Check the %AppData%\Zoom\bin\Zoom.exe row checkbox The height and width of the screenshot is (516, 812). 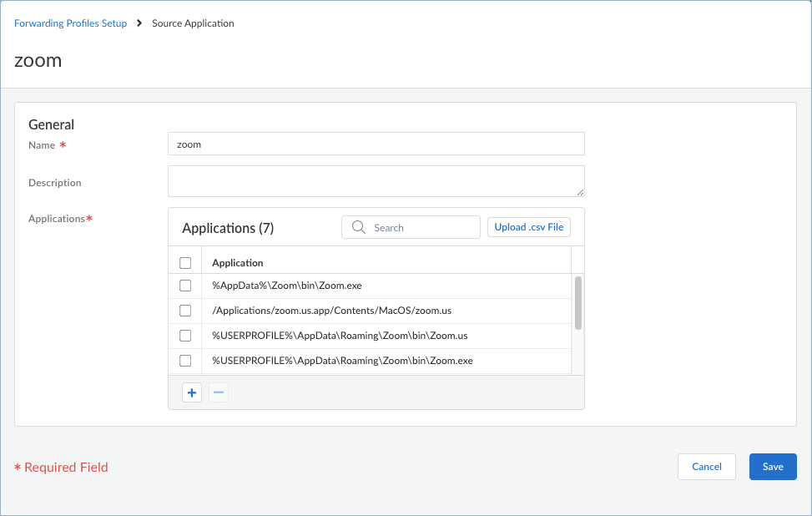185,286
